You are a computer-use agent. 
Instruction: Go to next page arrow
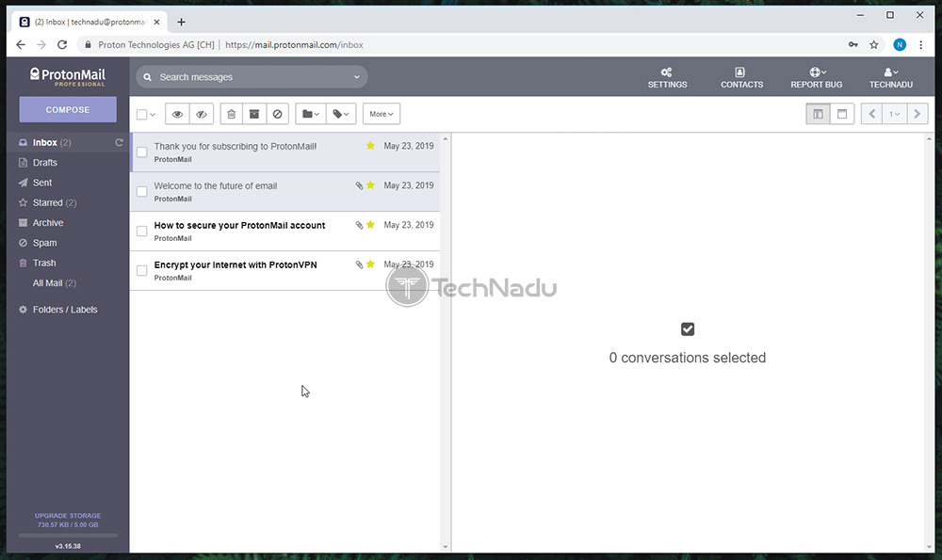pyautogui.click(x=917, y=114)
